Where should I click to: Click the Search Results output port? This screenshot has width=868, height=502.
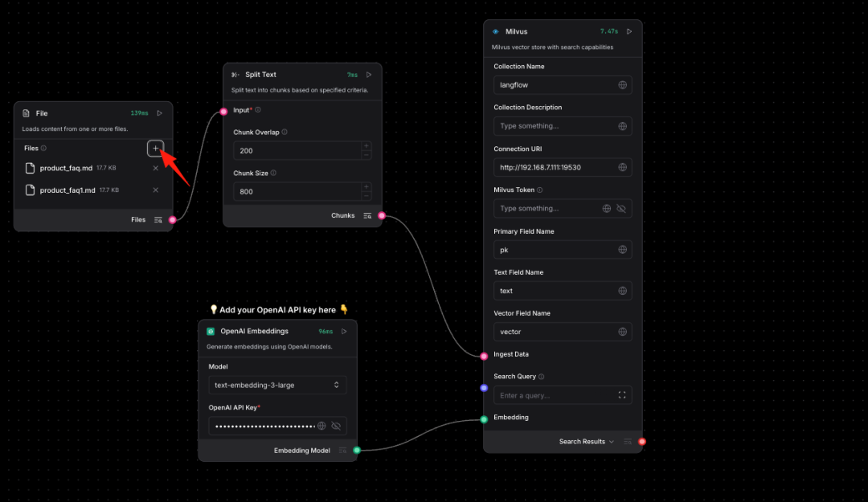coord(642,442)
